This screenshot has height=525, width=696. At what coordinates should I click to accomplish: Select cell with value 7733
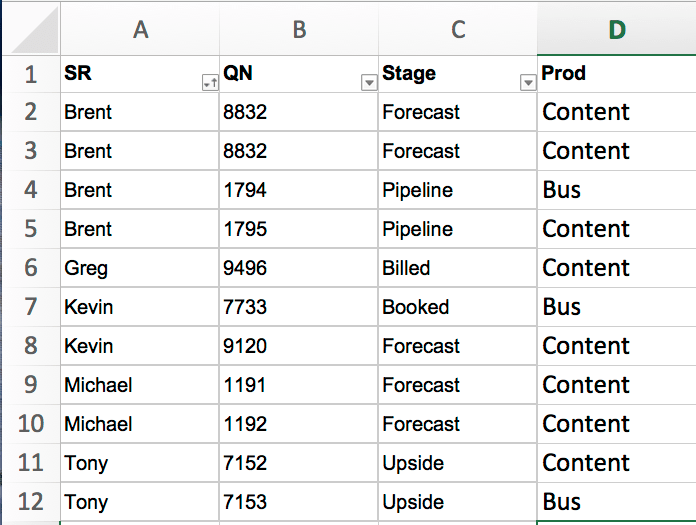(x=299, y=307)
